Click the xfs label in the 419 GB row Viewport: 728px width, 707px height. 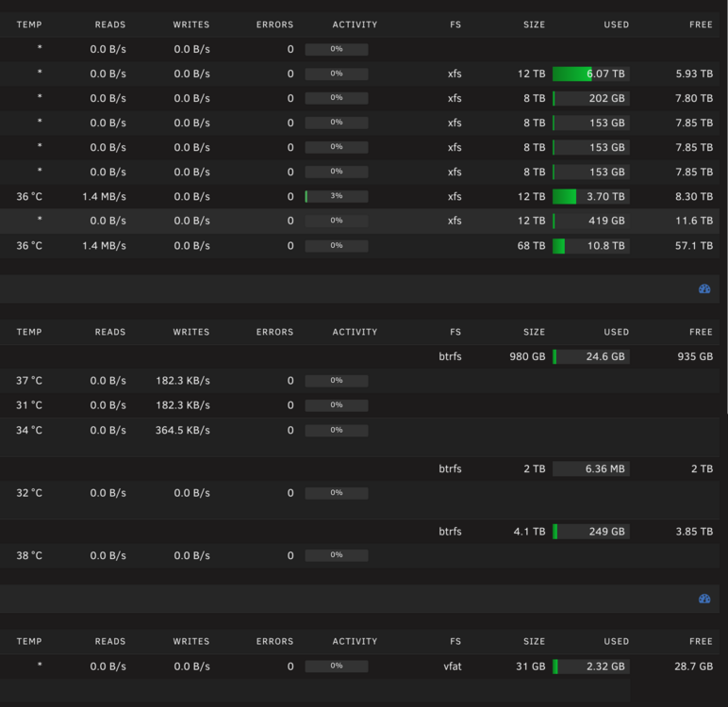coord(455,221)
